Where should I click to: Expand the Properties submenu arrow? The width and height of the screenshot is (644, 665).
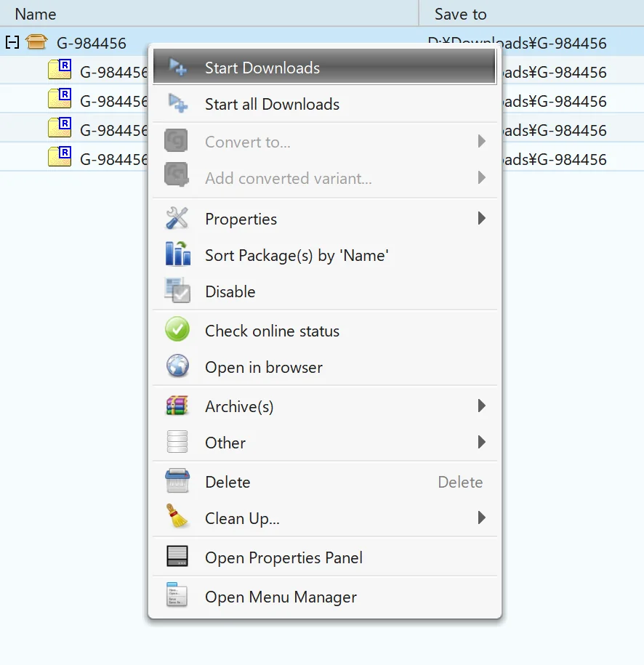481,219
